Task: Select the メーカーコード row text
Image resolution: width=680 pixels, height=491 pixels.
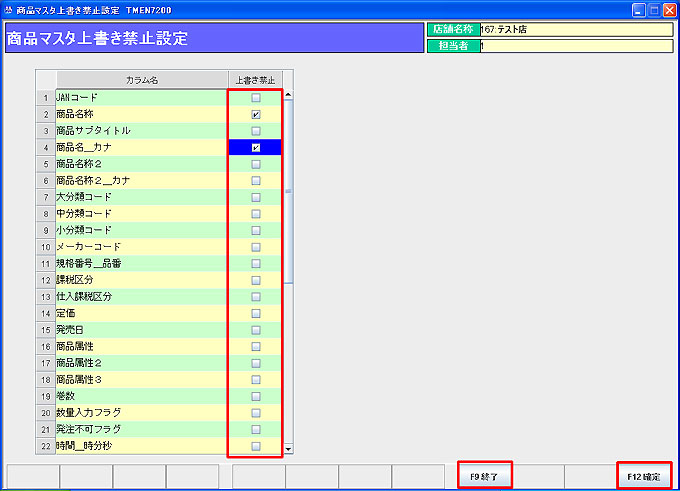Action: [x=88, y=247]
